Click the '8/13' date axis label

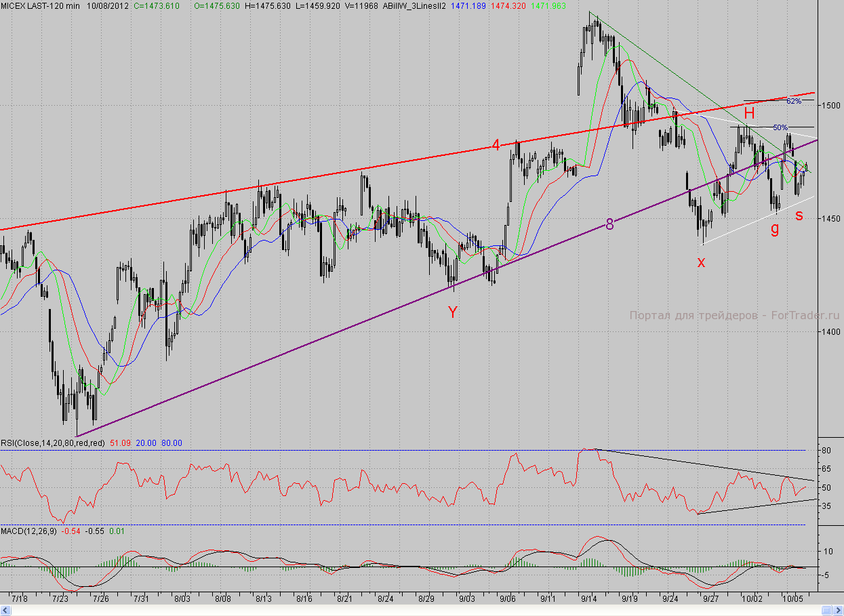pyautogui.click(x=263, y=599)
